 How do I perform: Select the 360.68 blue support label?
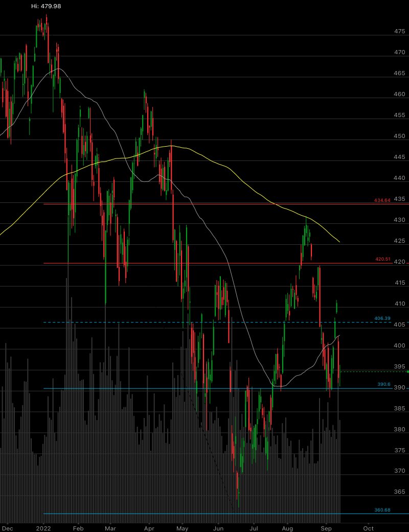(x=382, y=510)
